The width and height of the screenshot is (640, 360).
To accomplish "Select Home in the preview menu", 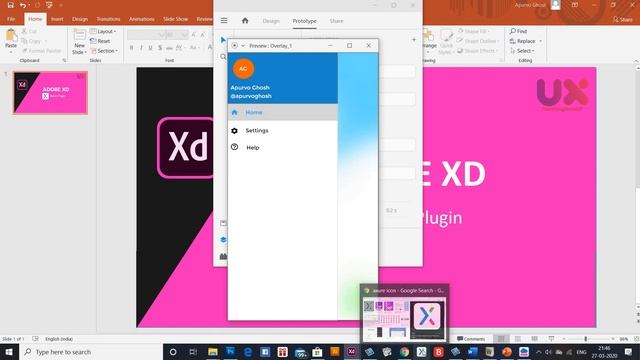I will point(282,112).
